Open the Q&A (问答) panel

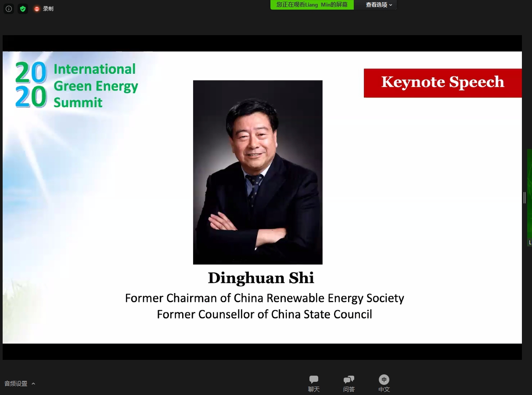click(x=349, y=383)
